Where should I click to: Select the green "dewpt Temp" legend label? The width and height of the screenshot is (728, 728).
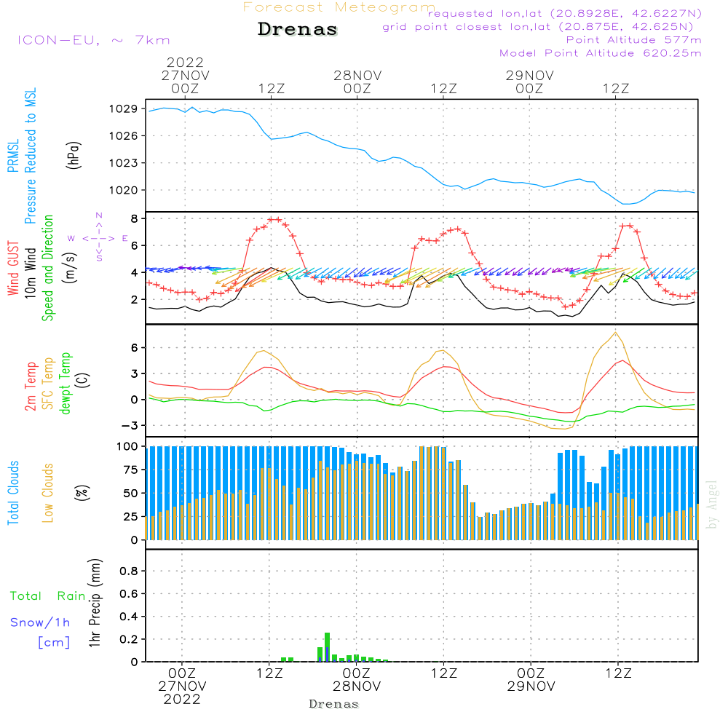[65, 384]
